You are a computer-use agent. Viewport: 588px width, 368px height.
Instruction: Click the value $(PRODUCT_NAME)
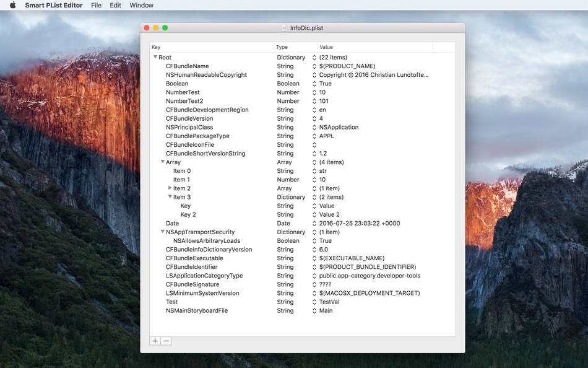coord(347,66)
